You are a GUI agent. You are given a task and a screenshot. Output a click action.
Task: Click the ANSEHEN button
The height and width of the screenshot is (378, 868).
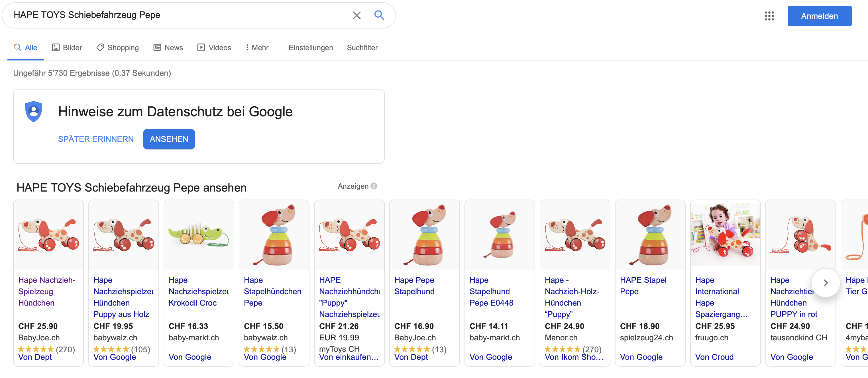pyautogui.click(x=169, y=139)
